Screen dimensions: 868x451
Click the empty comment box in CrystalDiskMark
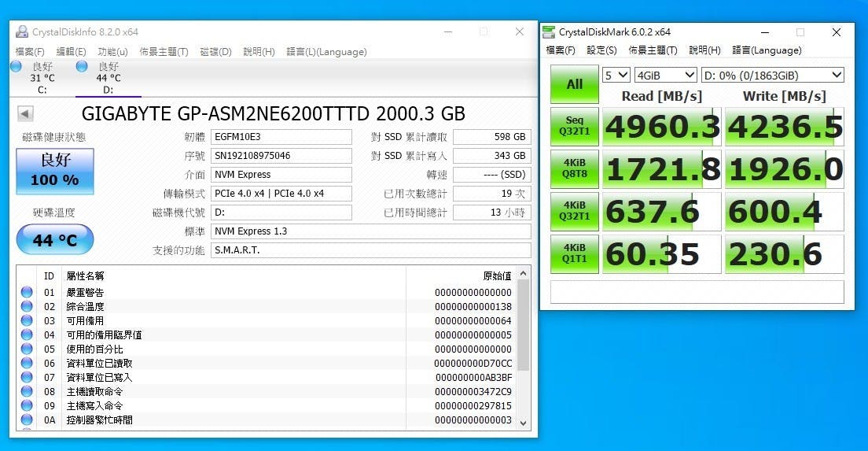[x=697, y=291]
